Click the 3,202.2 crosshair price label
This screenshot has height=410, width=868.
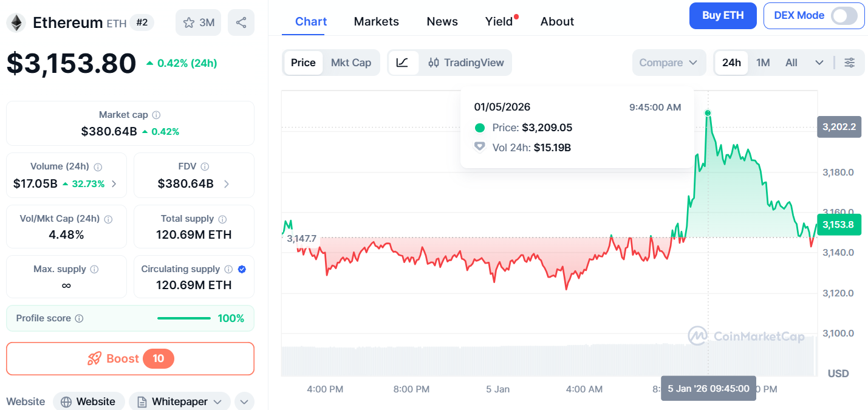click(x=839, y=127)
